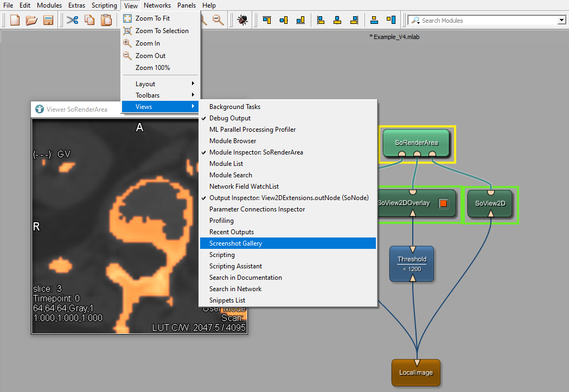The width and height of the screenshot is (569, 392).
Task: Select Screenshot Gallery from Views submenu
Action: (x=235, y=243)
